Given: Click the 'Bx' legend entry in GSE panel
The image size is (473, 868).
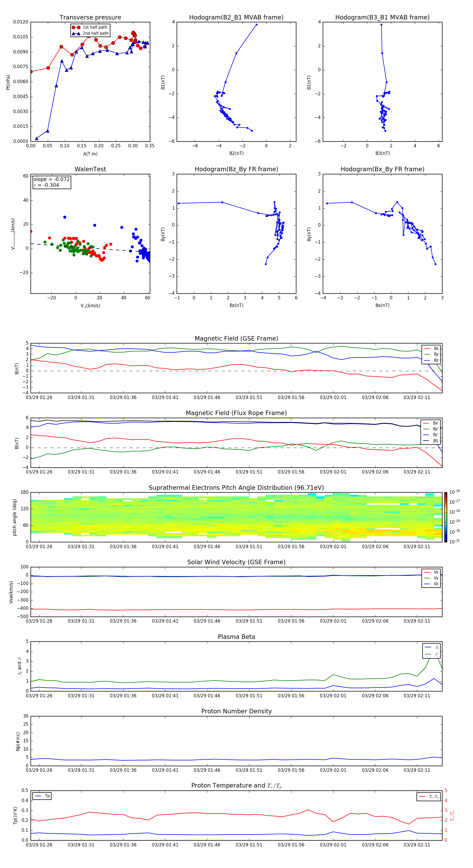Looking at the screenshot, I should (x=431, y=349).
